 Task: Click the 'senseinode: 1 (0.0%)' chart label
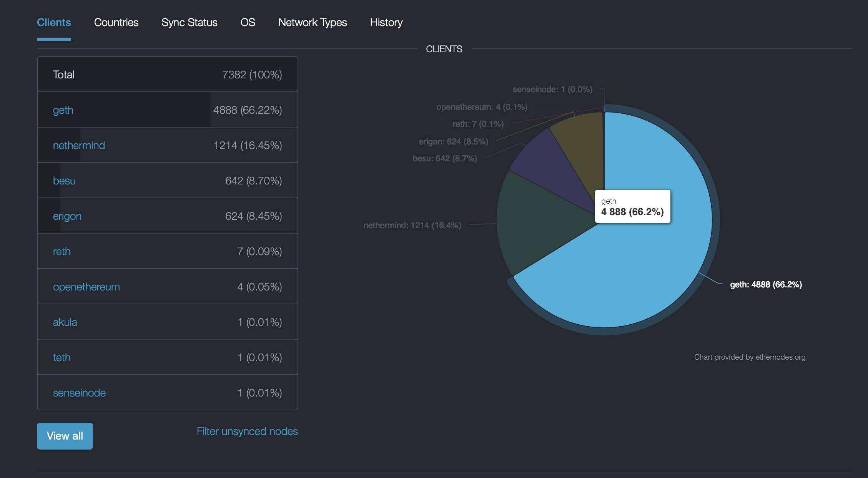click(x=552, y=90)
